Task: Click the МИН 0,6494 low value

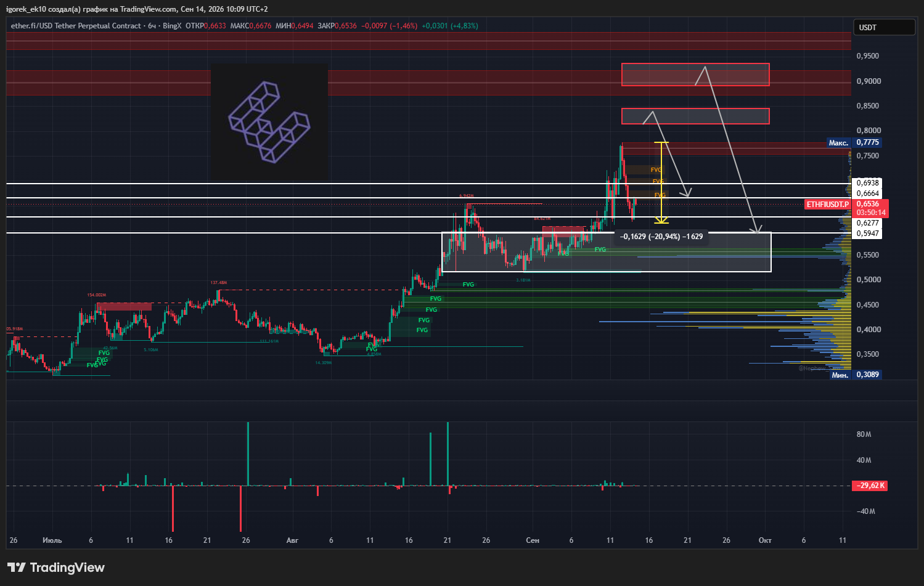Action: [x=294, y=26]
